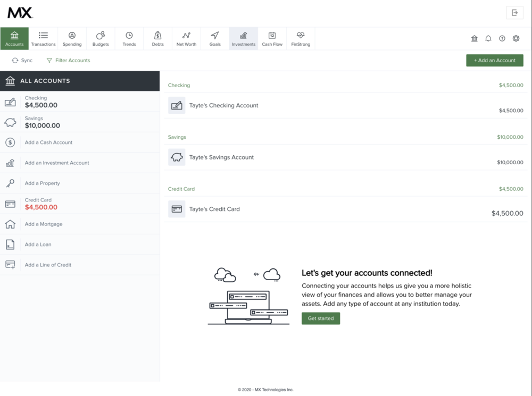The image size is (532, 396).
Task: Click Add an Investment Account
Action: click(x=80, y=163)
